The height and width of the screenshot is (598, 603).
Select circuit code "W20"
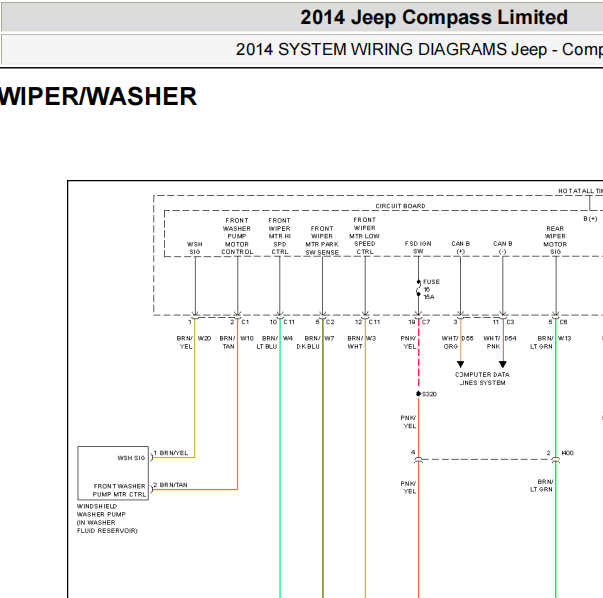click(x=204, y=338)
